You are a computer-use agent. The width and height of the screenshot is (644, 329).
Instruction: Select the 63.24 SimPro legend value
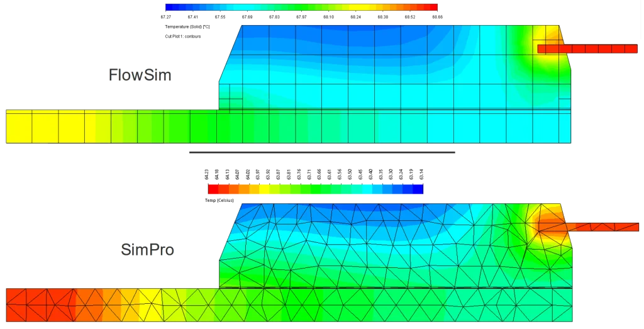point(401,174)
